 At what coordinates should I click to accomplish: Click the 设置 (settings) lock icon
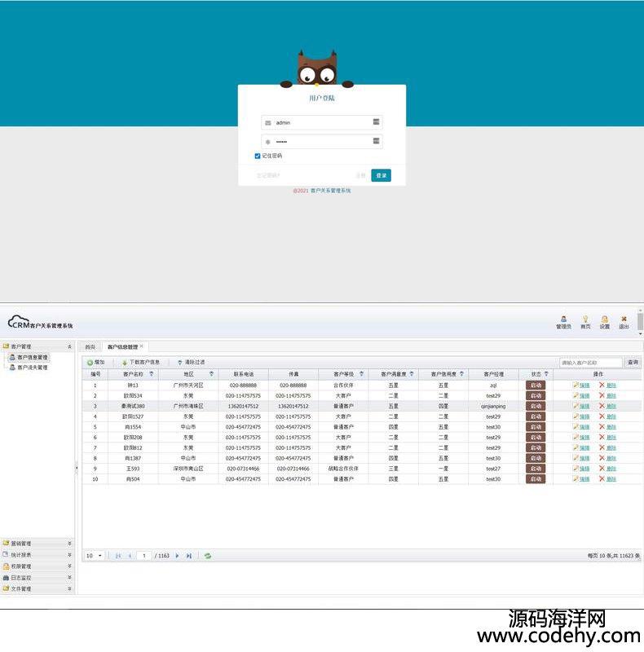coord(604,319)
